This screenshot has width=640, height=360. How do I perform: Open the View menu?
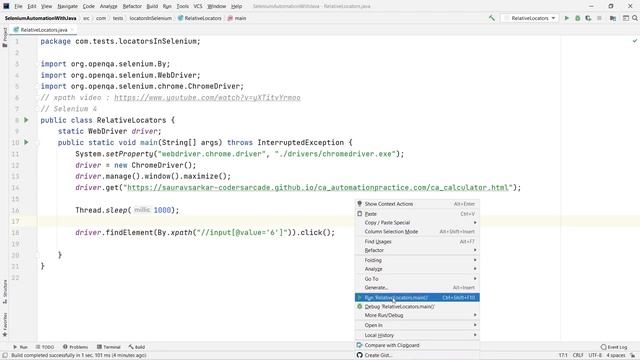pyautogui.click(x=47, y=6)
